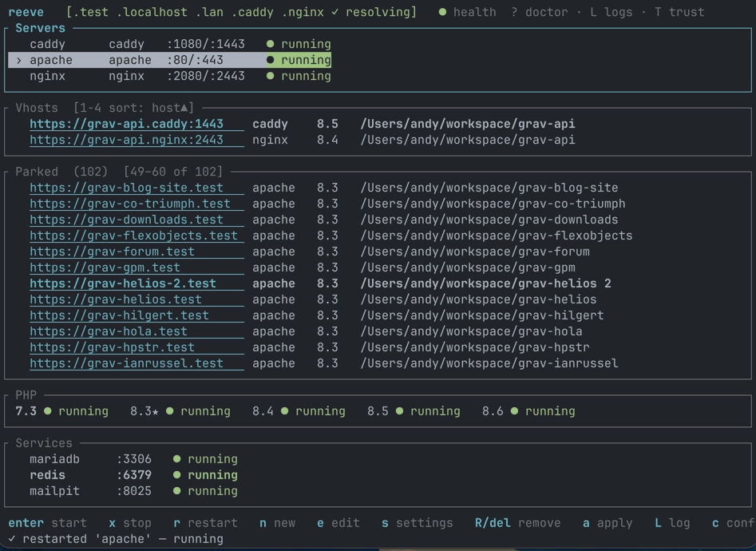Select the nginx server row
756x551 pixels.
170,76
